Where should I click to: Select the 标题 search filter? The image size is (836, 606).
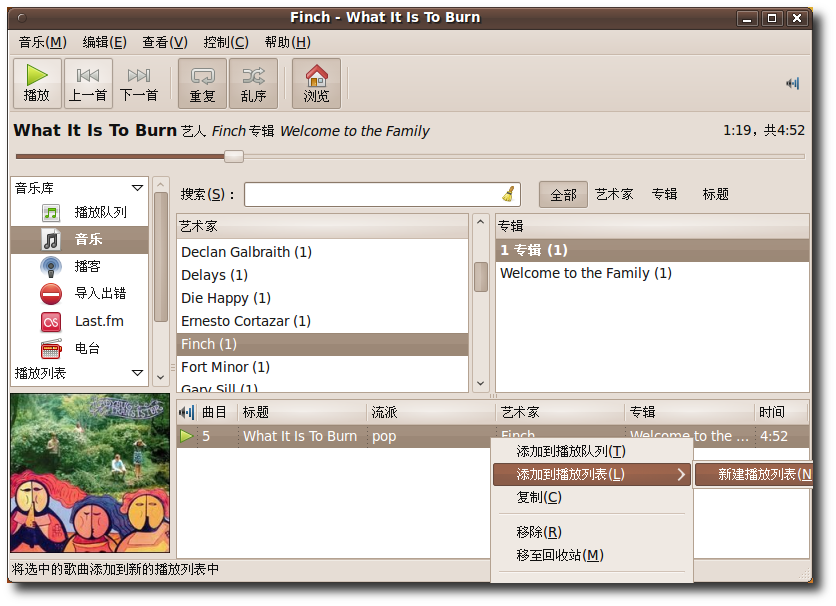pyautogui.click(x=716, y=195)
